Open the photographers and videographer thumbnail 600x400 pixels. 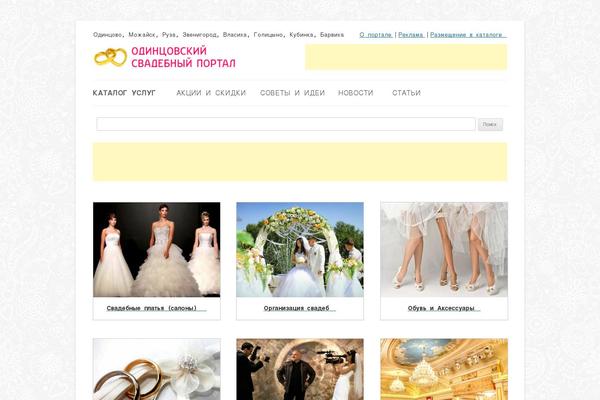(300, 369)
